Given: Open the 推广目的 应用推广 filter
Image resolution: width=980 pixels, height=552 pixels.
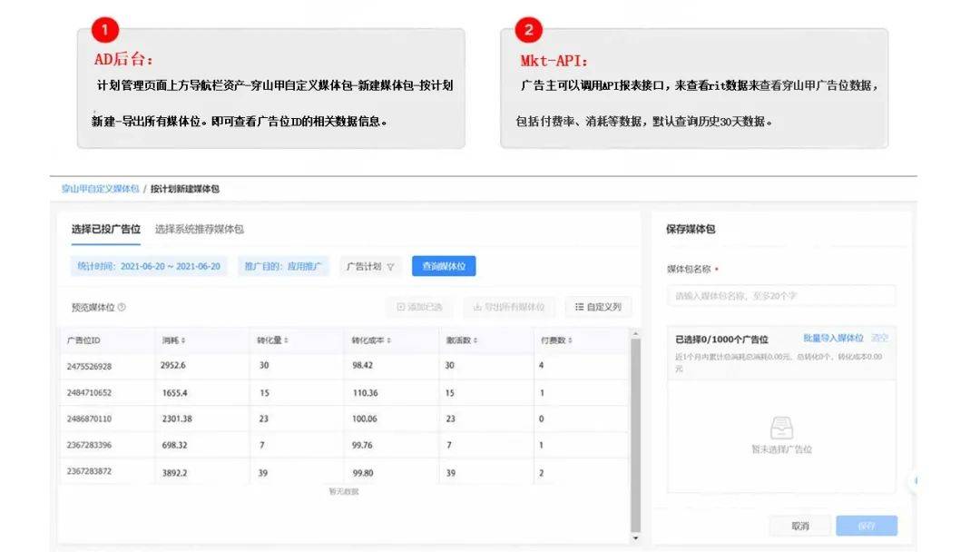Looking at the screenshot, I should tap(282, 267).
